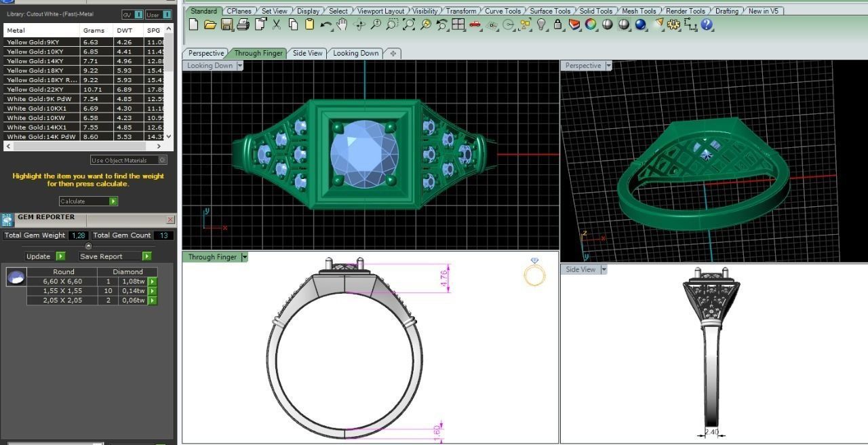This screenshot has width=868, height=445.
Task: Expand the 2,05 X 2,05 gem row arrow
Action: [x=153, y=300]
